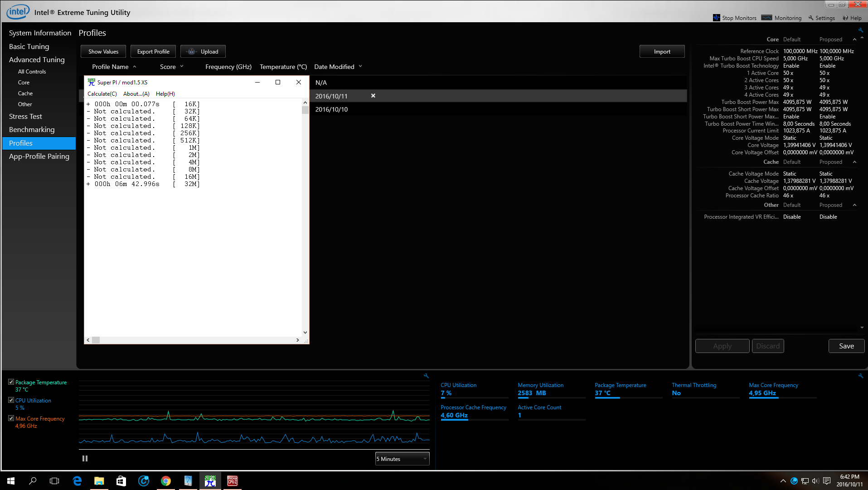
Task: Open App-Profile Pairing section
Action: pos(39,157)
